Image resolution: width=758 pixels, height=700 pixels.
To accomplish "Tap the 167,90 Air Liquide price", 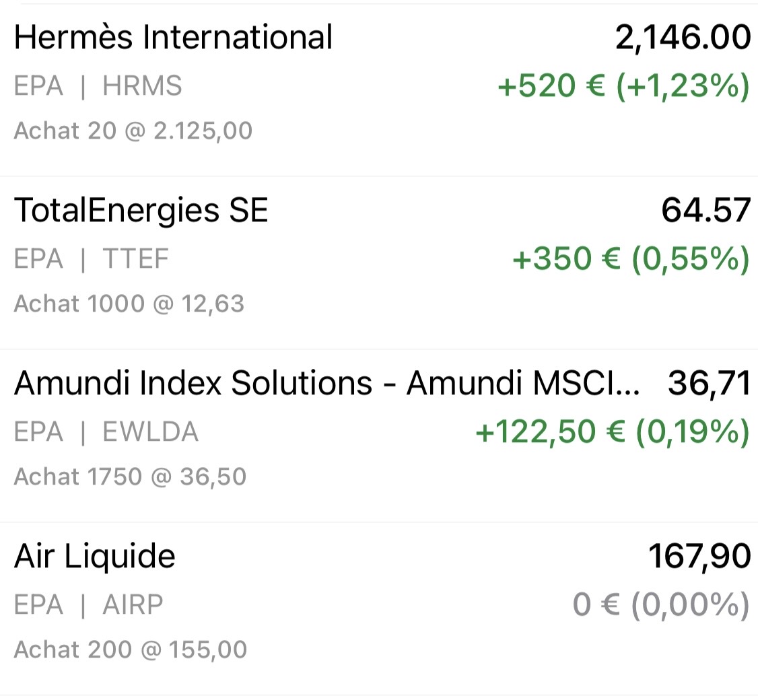I will [x=699, y=557].
